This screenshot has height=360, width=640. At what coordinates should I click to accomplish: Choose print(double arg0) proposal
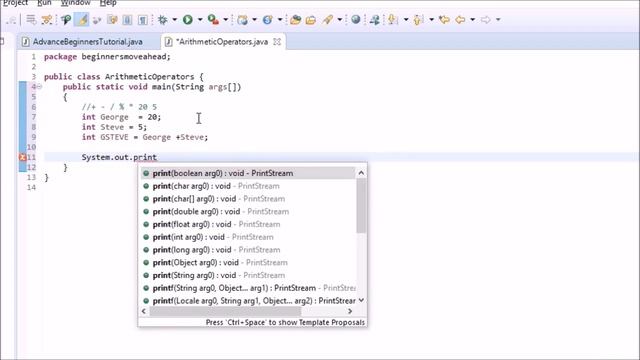click(x=248, y=211)
